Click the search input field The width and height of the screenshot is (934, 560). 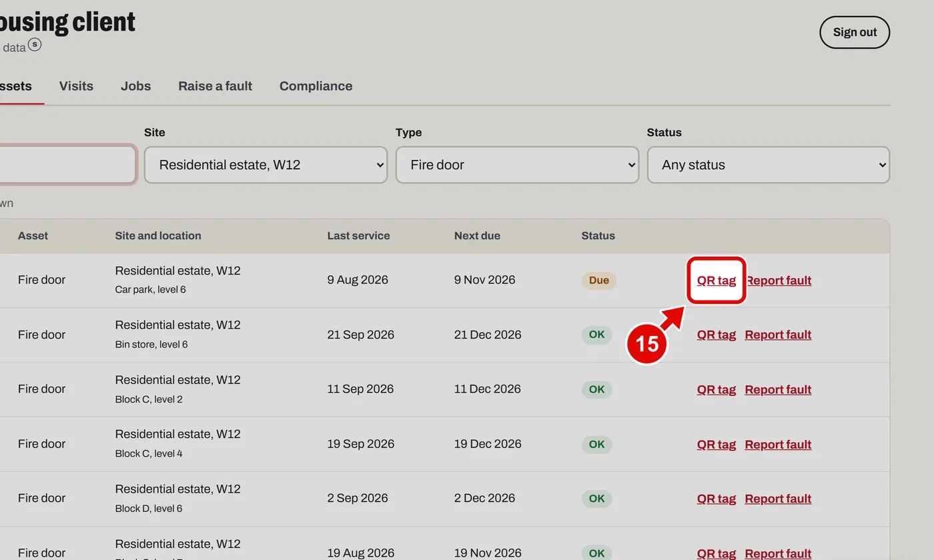tap(67, 165)
